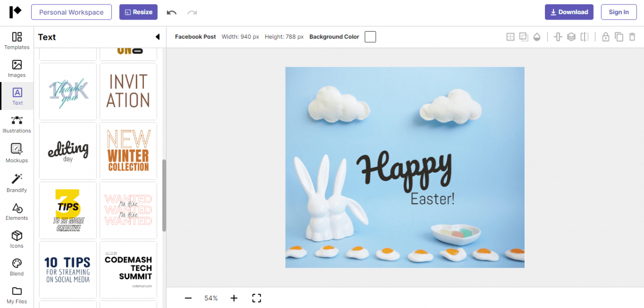Open the Templates panel
The height and width of the screenshot is (308, 644).
17,42
